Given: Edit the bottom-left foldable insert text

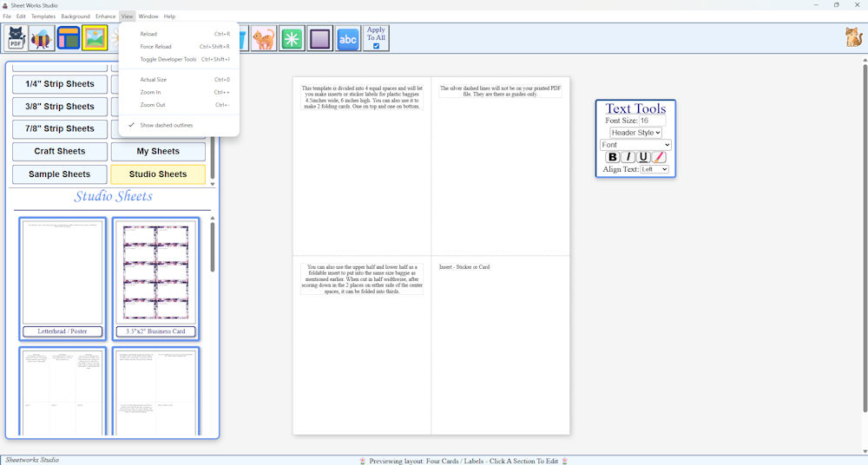Looking at the screenshot, I should pos(362,279).
